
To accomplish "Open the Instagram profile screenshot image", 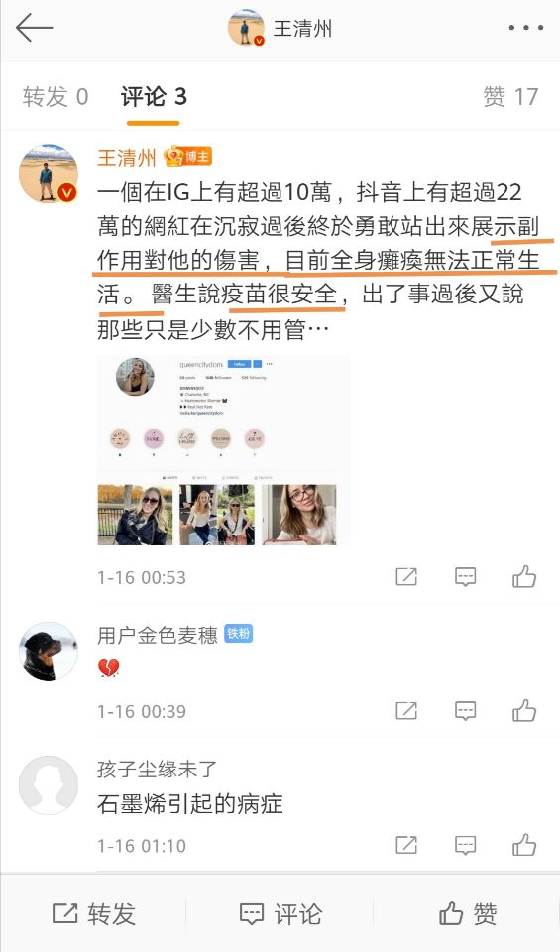I will point(223,450).
